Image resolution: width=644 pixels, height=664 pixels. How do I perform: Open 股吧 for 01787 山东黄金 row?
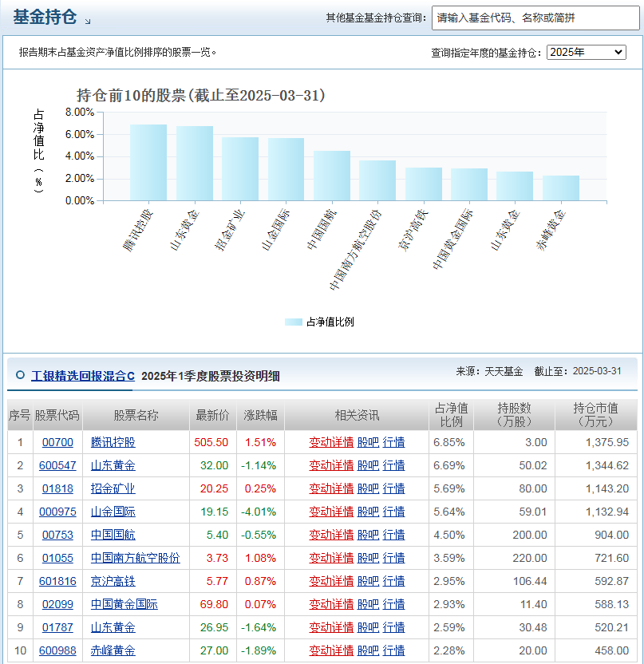tap(368, 627)
